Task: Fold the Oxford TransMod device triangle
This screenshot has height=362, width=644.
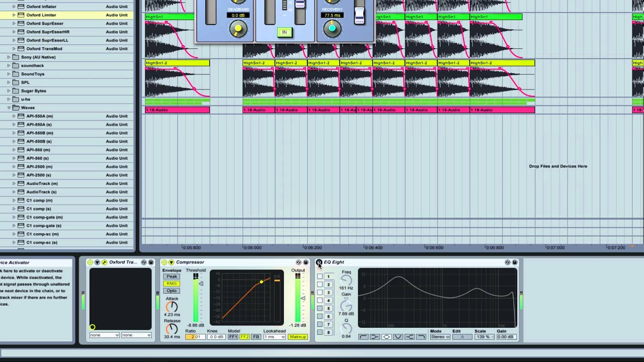Action: pos(97,262)
